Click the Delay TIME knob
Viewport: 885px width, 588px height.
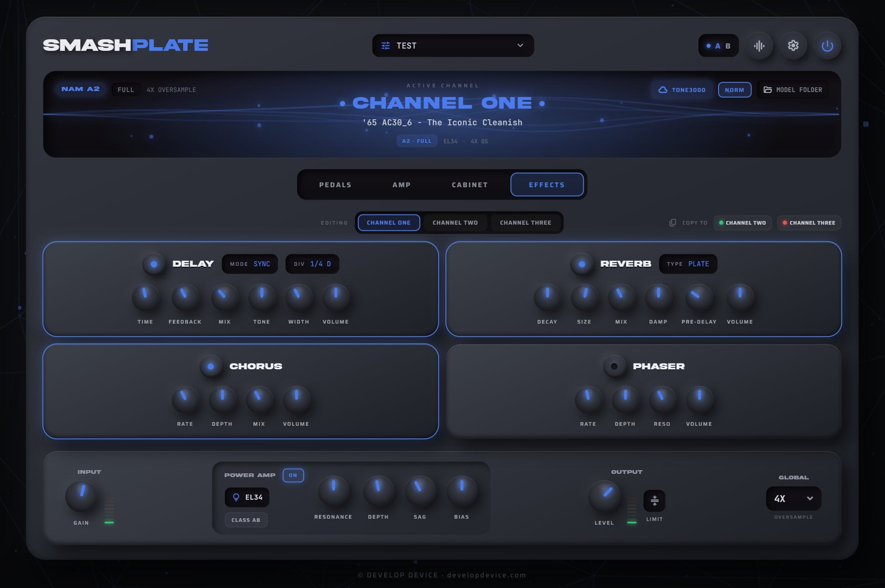click(x=145, y=298)
